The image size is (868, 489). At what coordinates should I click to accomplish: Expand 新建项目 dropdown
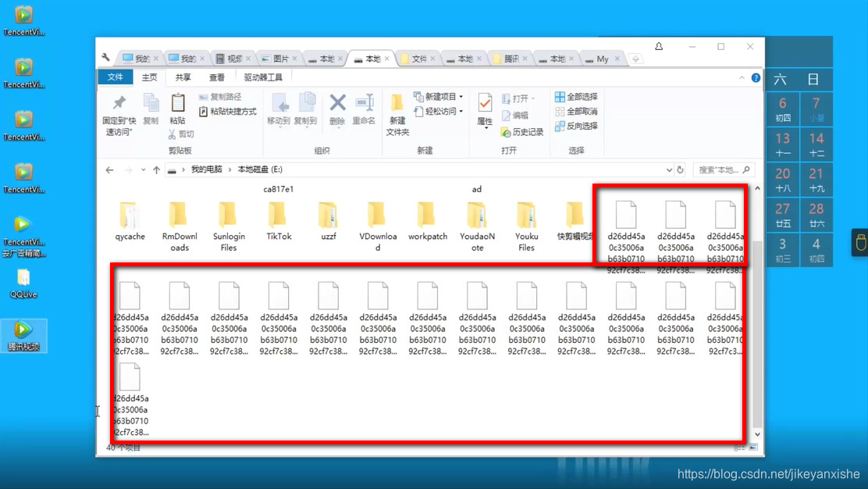click(x=461, y=96)
